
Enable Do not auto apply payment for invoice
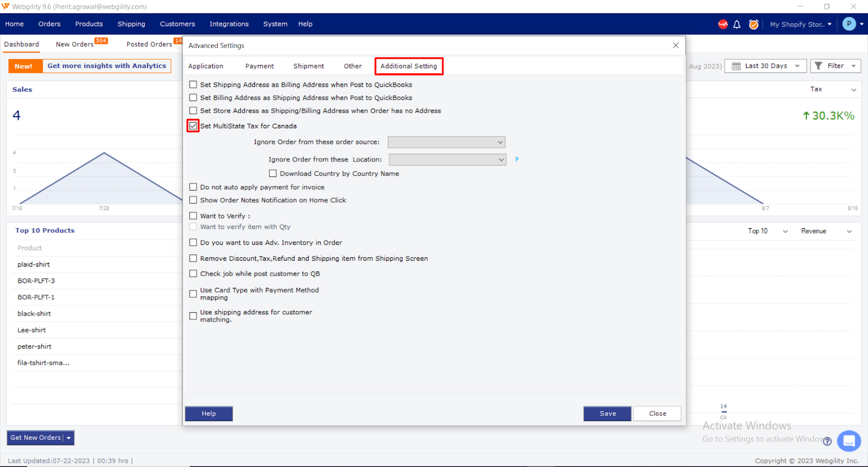pos(193,187)
